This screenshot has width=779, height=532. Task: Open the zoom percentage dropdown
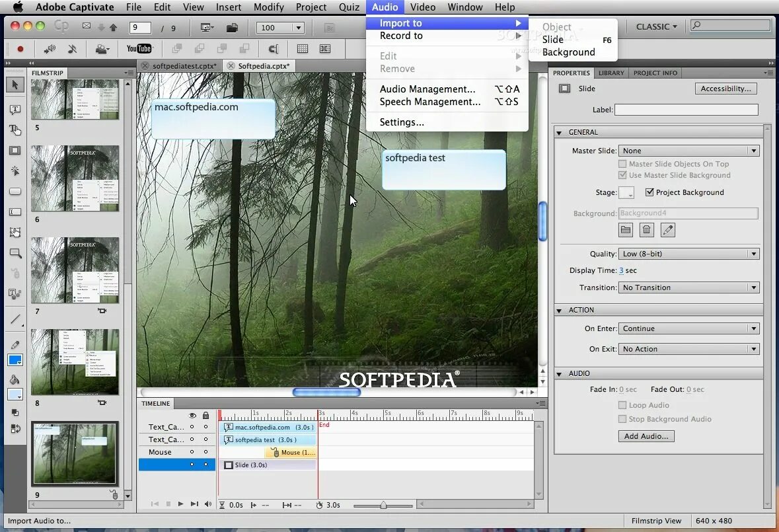coord(298,28)
